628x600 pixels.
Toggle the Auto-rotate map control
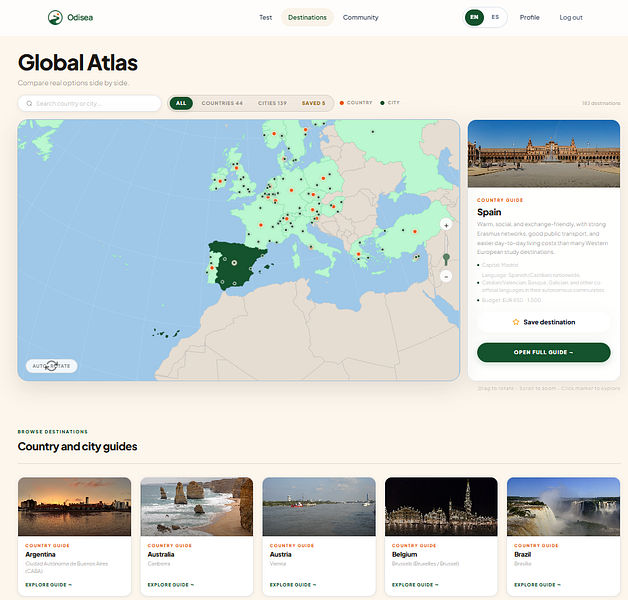[52, 366]
